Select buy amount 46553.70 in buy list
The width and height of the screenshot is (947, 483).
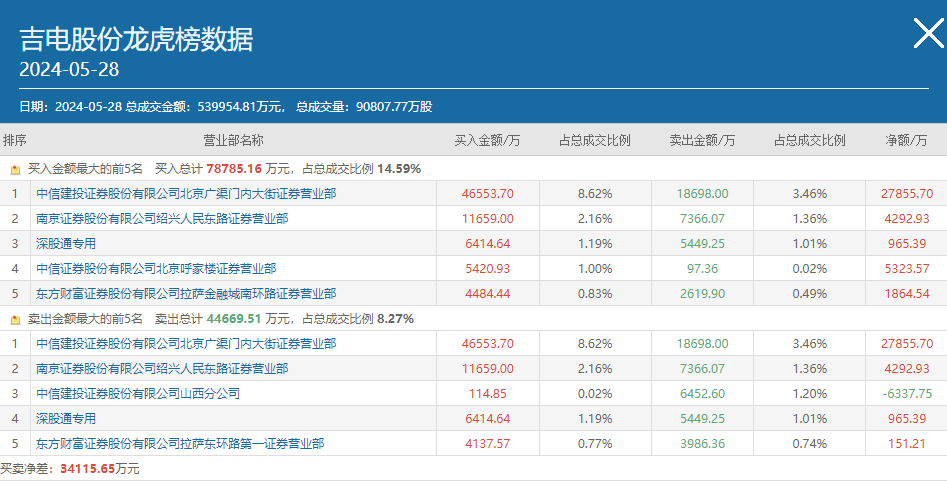click(488, 194)
